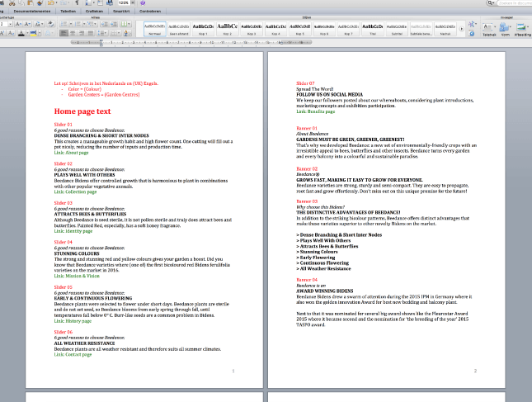Open the search options magnifier dropdown
The height and width of the screenshot is (402, 532).
click(491, 2)
